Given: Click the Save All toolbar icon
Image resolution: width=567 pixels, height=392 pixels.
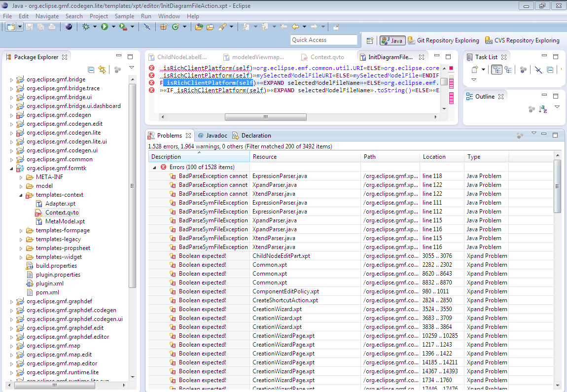Looking at the screenshot, I should 41,27.
